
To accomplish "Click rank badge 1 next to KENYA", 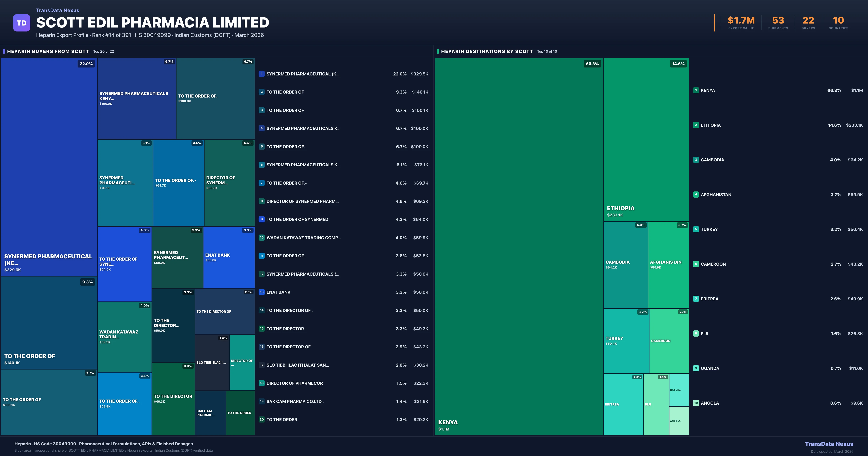I will [x=696, y=90].
